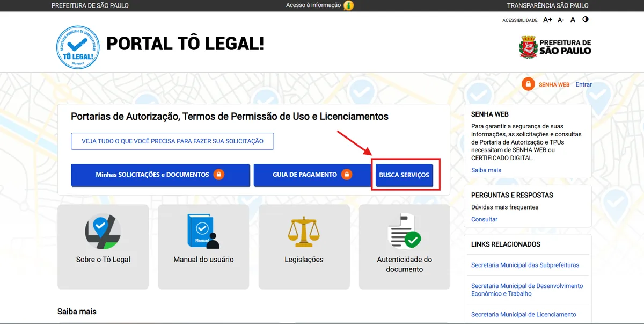Click Consultar under Perguntas e Respostas

pos(484,219)
